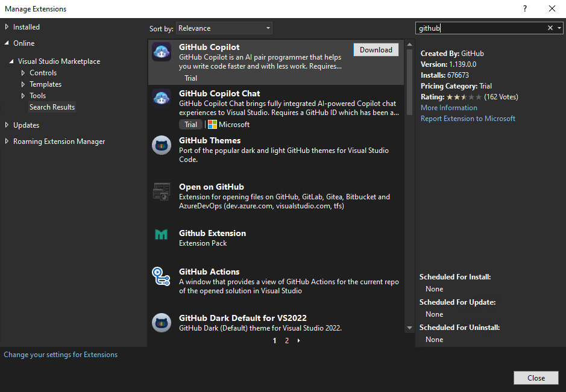
Task: Select GitHub Dark Default for VS2022 title
Action: 242,318
